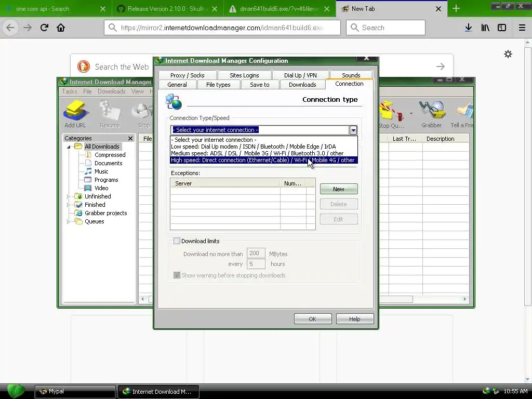Close the 'one core api - Search' tab
Viewport: 532px width, 399px height.
103,9
